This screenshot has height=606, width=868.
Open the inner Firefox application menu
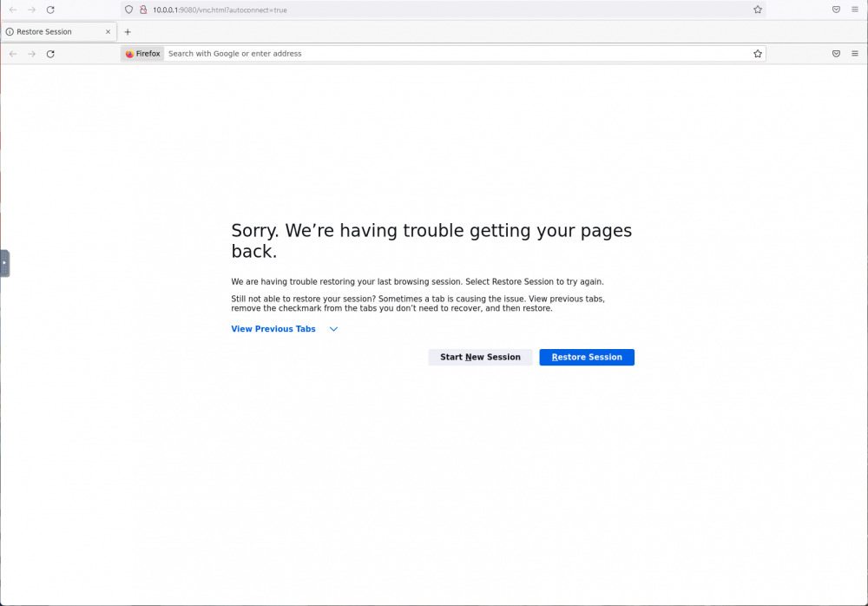pyautogui.click(x=855, y=54)
